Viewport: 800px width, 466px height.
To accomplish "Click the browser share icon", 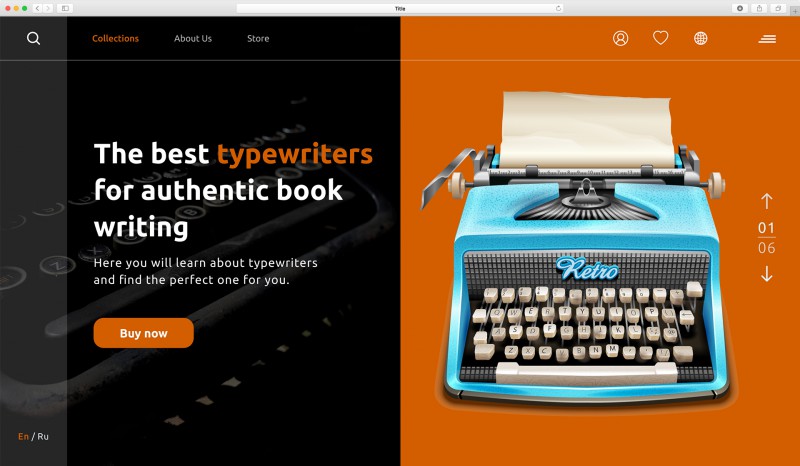I will [759, 8].
